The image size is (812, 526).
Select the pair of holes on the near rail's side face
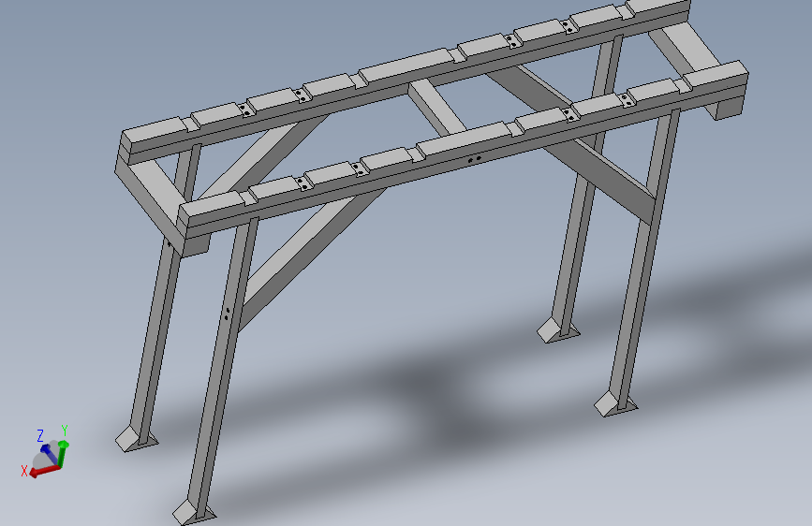coord(474,159)
